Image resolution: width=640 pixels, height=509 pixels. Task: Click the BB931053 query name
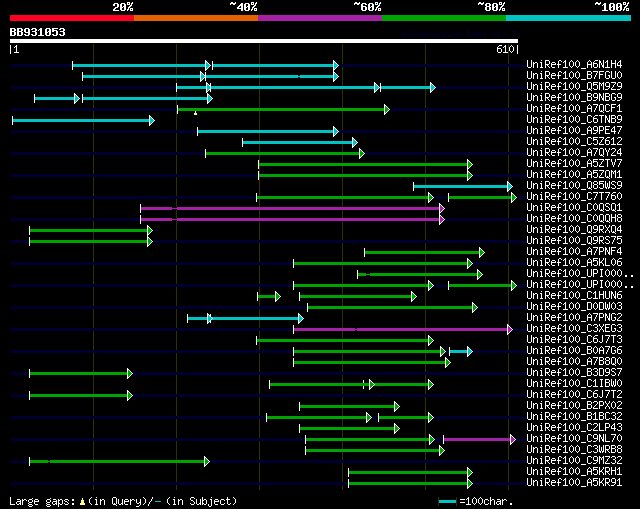[37, 32]
